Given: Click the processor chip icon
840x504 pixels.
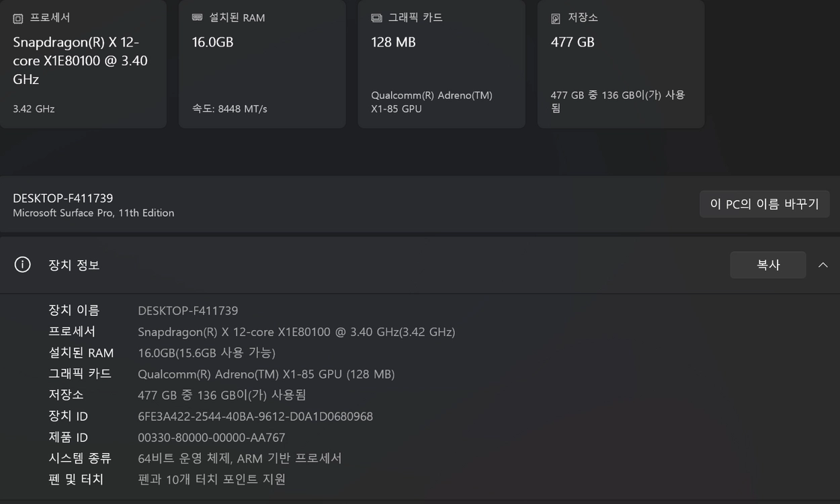Looking at the screenshot, I should pos(18,18).
